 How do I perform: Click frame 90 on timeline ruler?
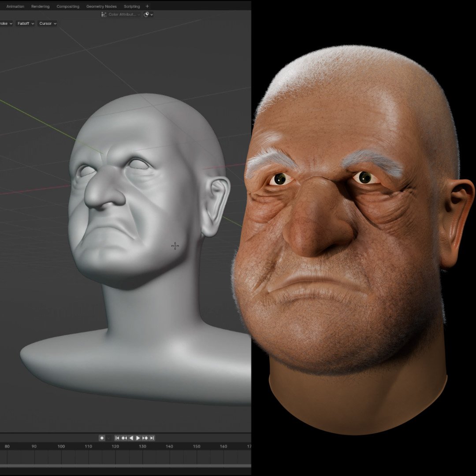[34, 446]
